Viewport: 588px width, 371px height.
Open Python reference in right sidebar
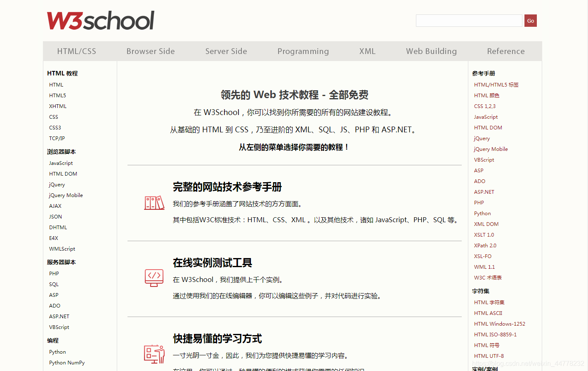[482, 213]
